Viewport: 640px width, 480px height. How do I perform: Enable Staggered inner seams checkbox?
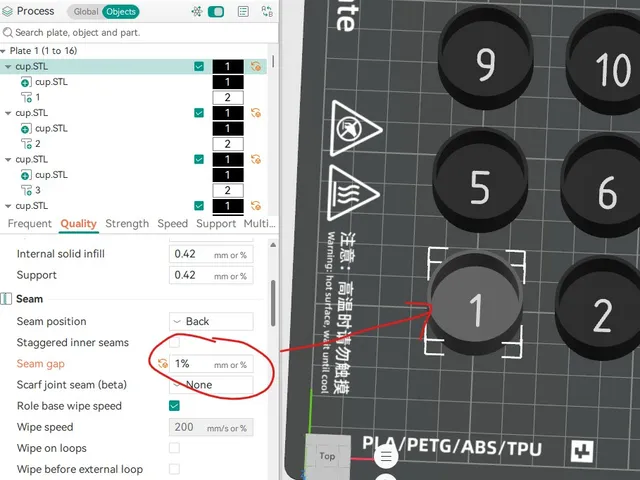coord(174,342)
